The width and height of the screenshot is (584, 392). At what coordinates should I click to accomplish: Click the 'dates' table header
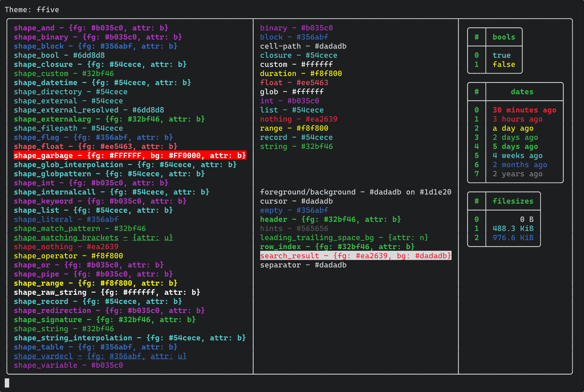click(522, 92)
